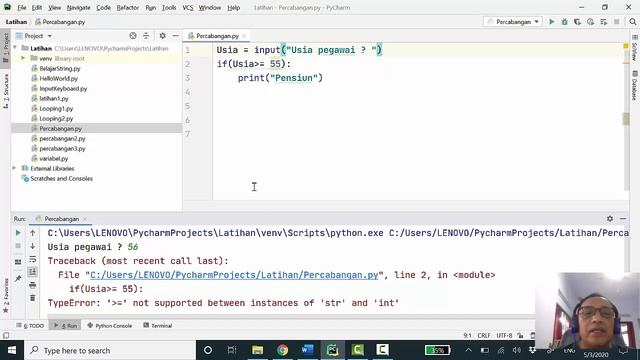Pin the Run tab icon
The width and height of the screenshot is (640, 360).
(x=18, y=279)
